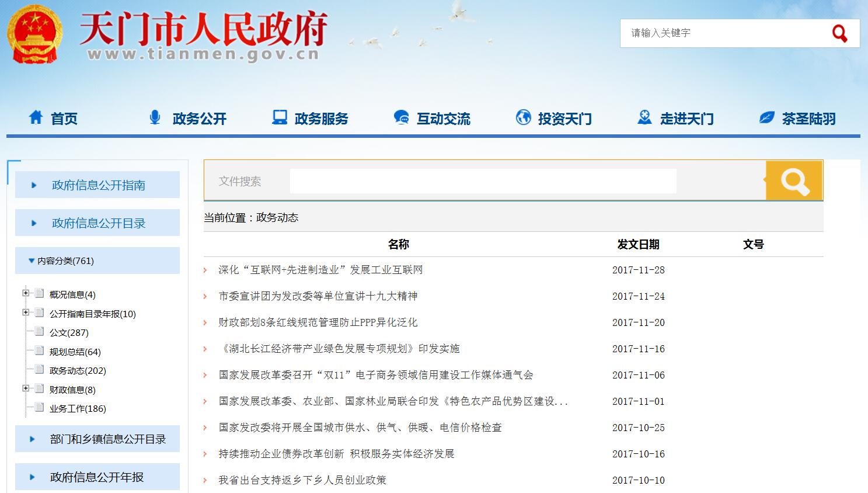The width and height of the screenshot is (868, 493).
Task: Select 政务动态(202) in the category tree
Action: tap(78, 371)
